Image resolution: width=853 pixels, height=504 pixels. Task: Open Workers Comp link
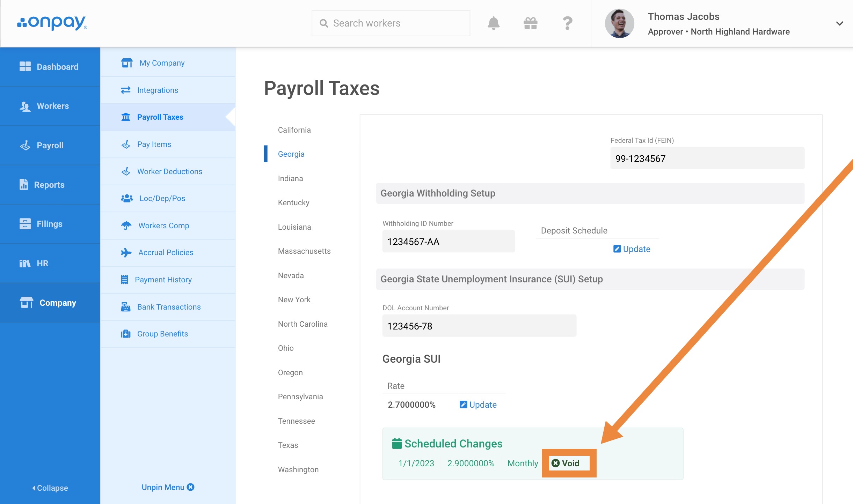(x=164, y=225)
